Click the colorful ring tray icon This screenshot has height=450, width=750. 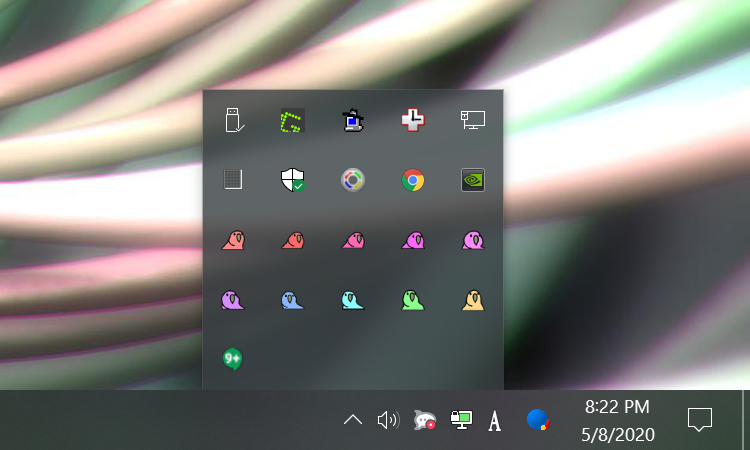(x=353, y=180)
